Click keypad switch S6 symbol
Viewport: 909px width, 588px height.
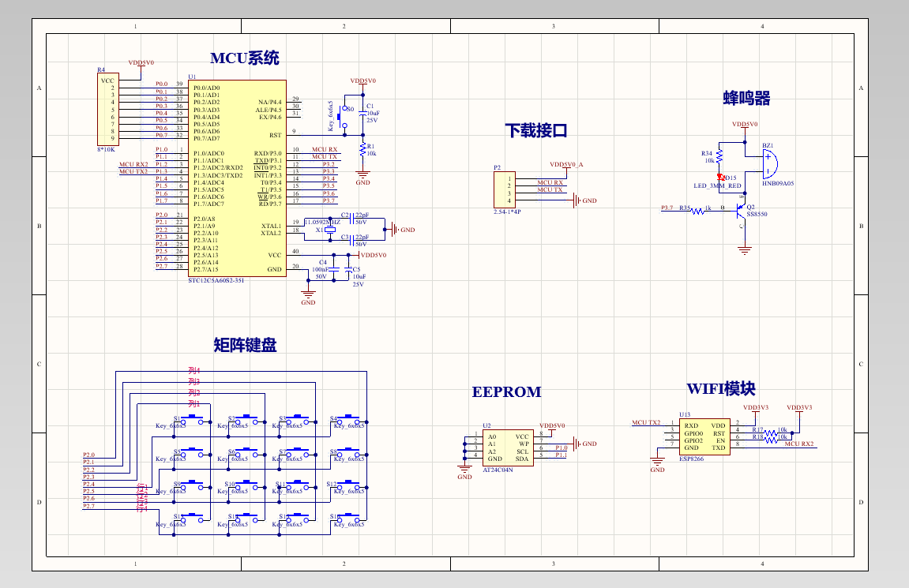[x=246, y=452]
